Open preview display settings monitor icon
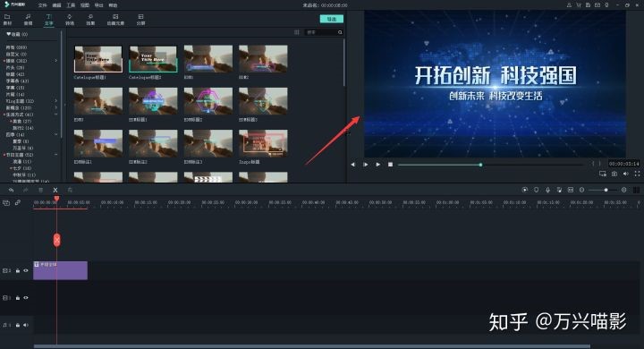 click(x=603, y=174)
